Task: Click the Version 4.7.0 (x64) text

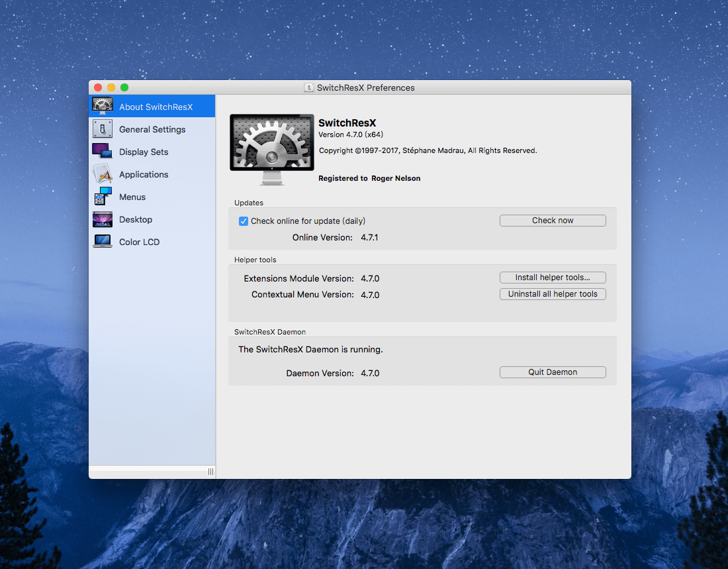Action: tap(351, 134)
